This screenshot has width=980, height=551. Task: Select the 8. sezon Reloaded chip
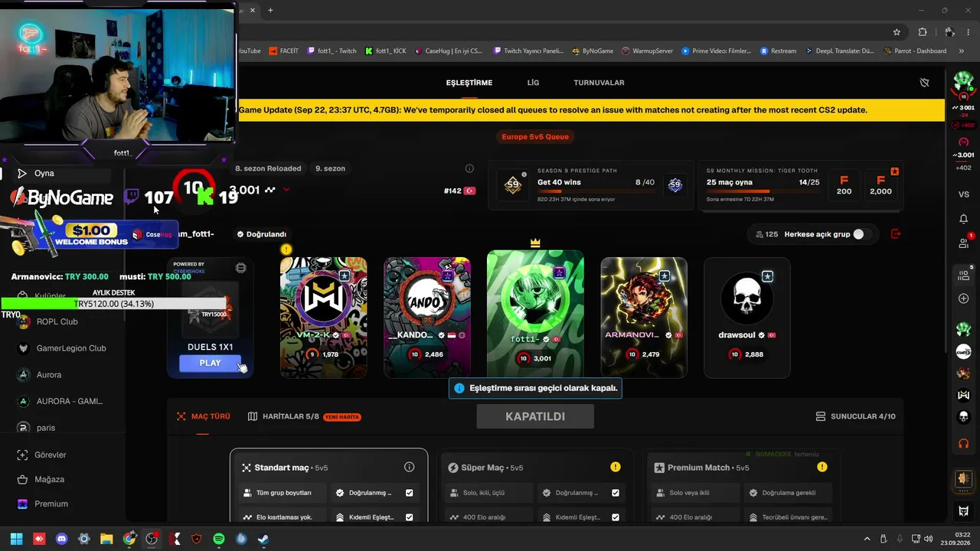click(x=268, y=168)
